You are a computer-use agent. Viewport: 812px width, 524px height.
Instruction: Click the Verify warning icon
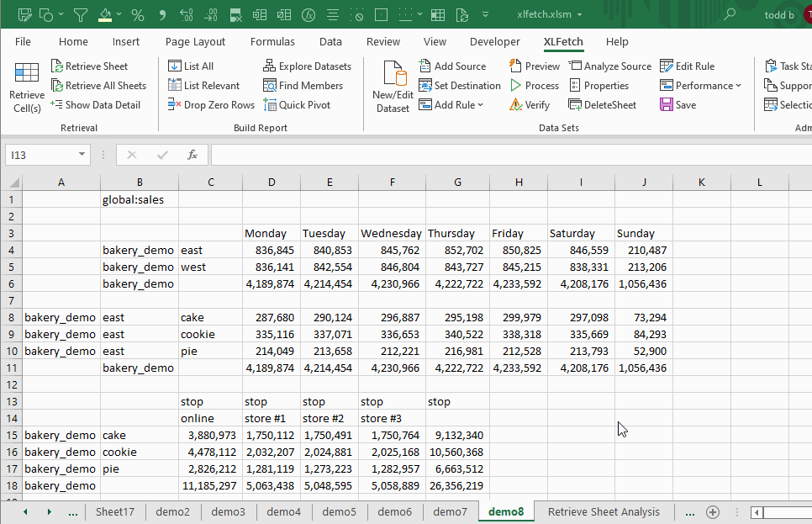[516, 104]
